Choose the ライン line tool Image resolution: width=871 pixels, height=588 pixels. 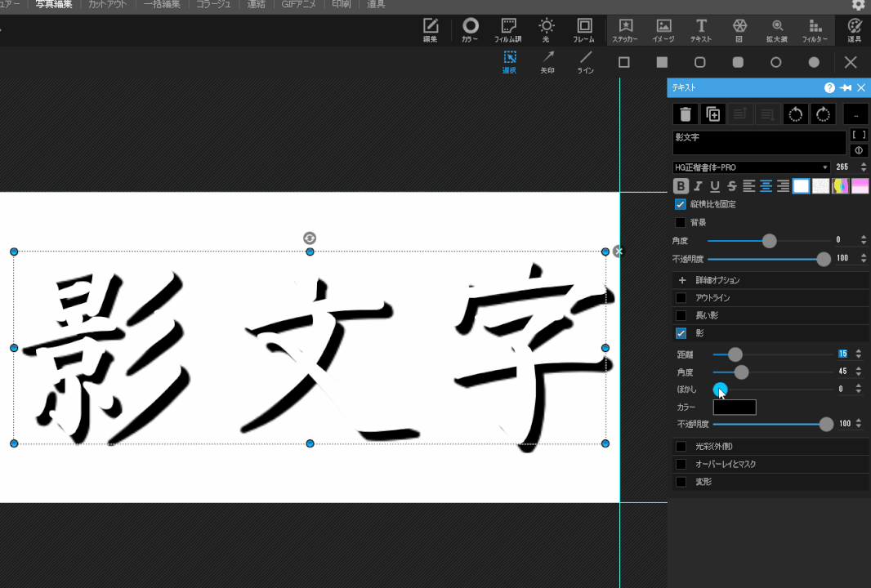[x=586, y=62]
